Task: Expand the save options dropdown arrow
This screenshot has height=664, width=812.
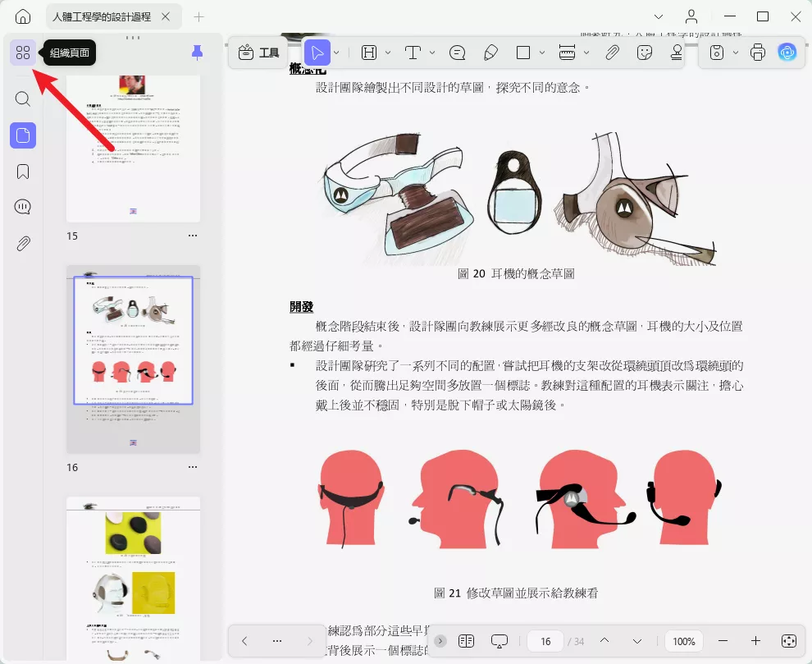Action: (x=736, y=53)
